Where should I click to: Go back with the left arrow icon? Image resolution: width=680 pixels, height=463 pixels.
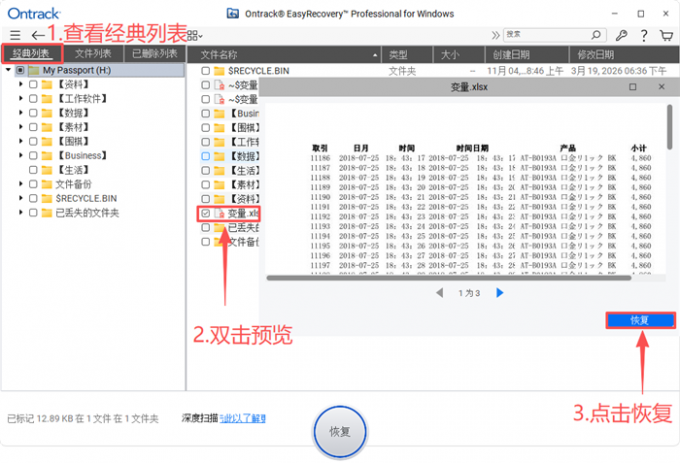click(38, 35)
